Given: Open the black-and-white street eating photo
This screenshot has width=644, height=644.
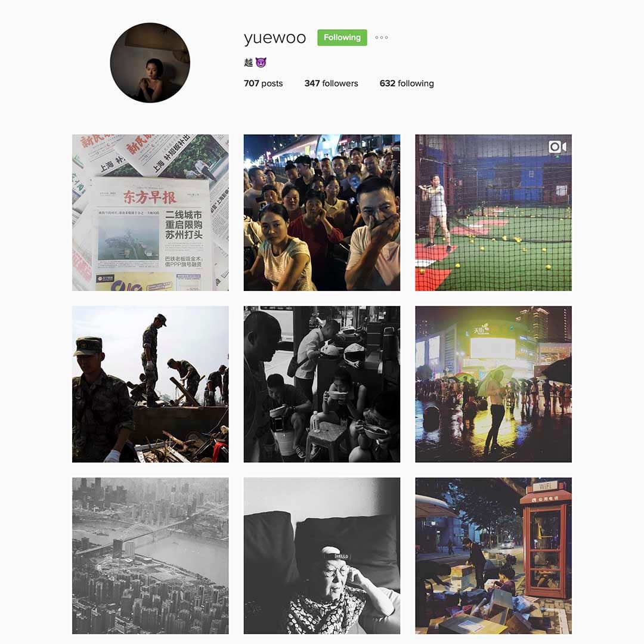Looking at the screenshot, I should 321,384.
